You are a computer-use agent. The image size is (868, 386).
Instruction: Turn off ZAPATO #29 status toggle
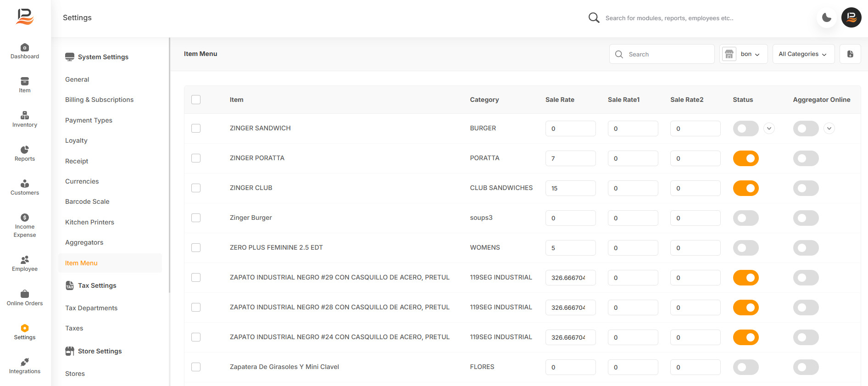pos(746,278)
